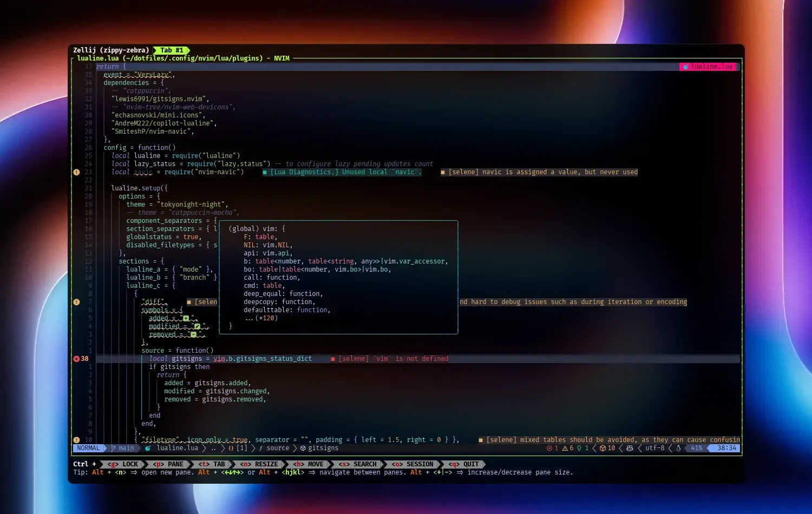Click the GitHub Copilot icon in the statusline
Image resolution: width=812 pixels, height=514 pixels.
(x=630, y=448)
